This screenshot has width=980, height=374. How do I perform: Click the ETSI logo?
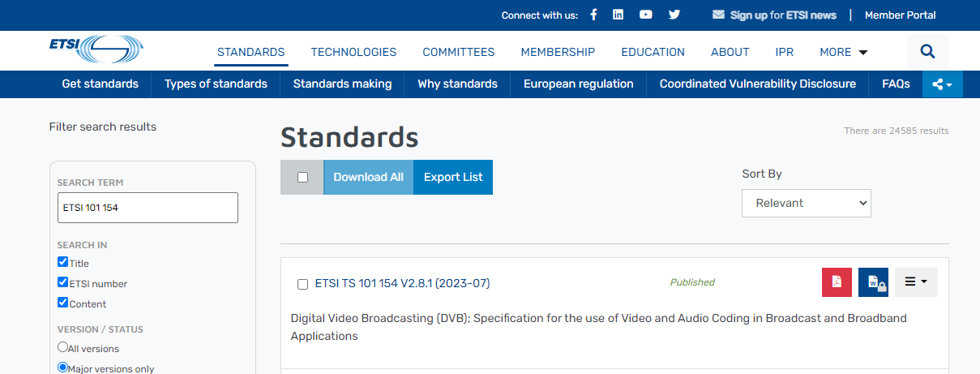(96, 49)
